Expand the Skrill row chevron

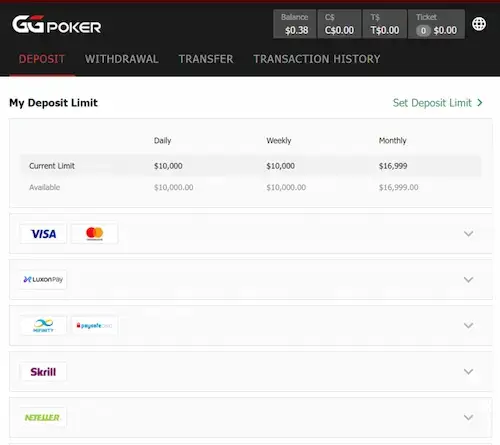point(469,371)
